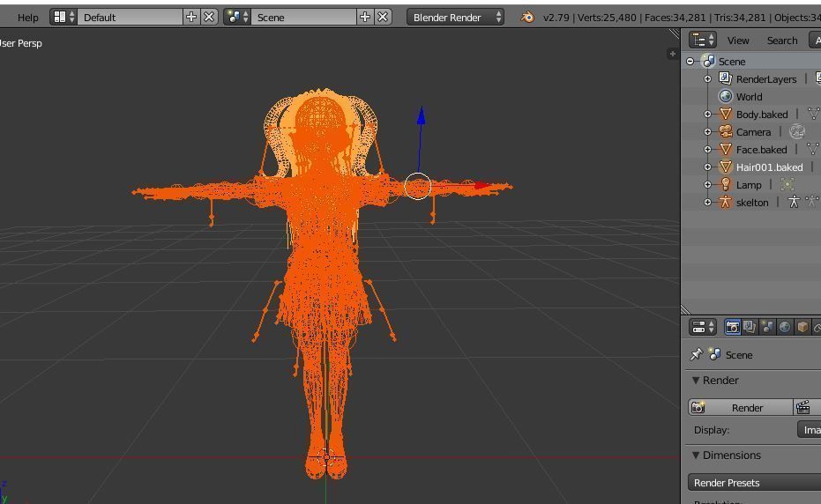The width and height of the screenshot is (821, 504).
Task: Switch to Object properties tab
Action: (802, 327)
